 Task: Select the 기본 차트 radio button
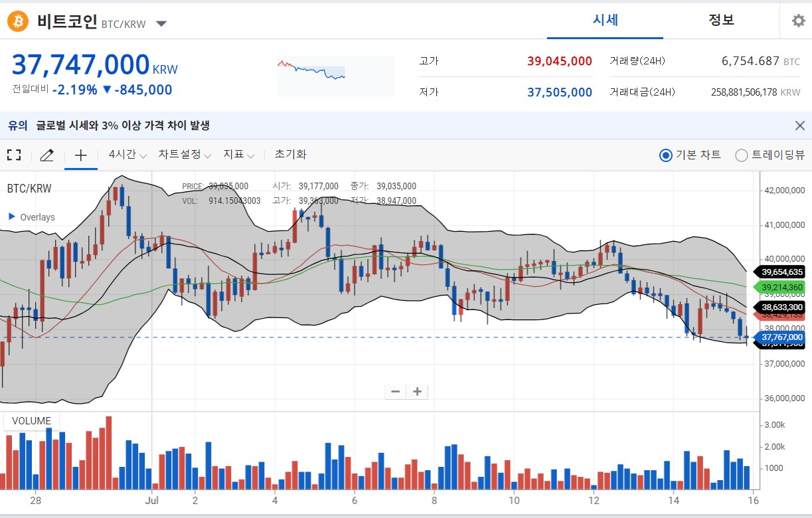pyautogui.click(x=665, y=155)
